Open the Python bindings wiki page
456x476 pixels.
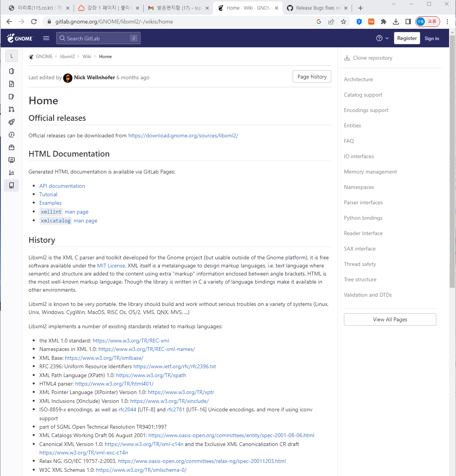point(363,218)
